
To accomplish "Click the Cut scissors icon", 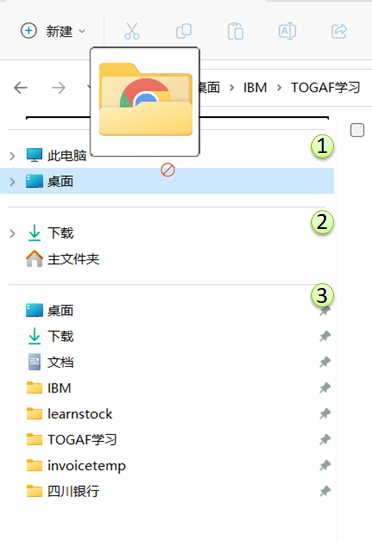I will point(132,31).
